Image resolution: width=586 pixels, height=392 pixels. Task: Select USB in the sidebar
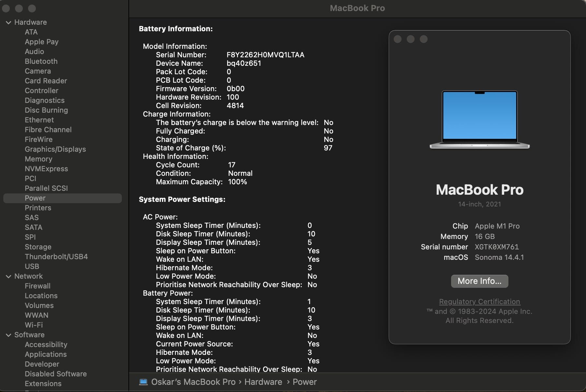click(32, 266)
